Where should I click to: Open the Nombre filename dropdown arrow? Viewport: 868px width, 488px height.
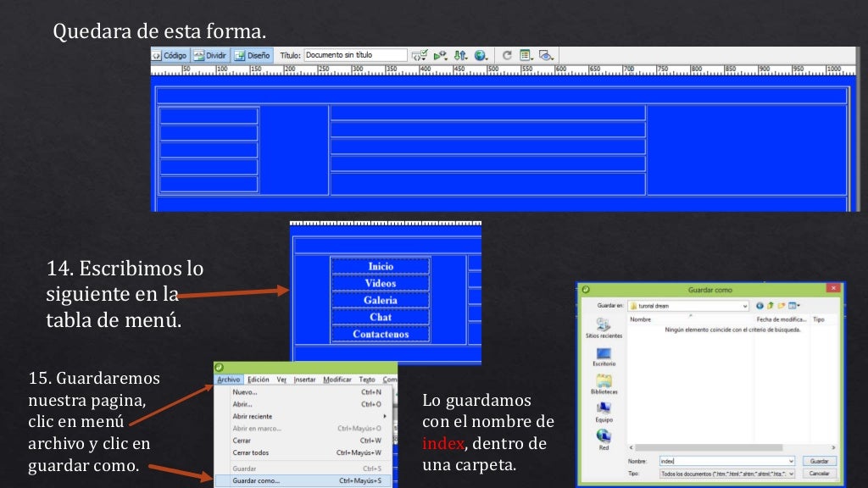[x=791, y=461]
